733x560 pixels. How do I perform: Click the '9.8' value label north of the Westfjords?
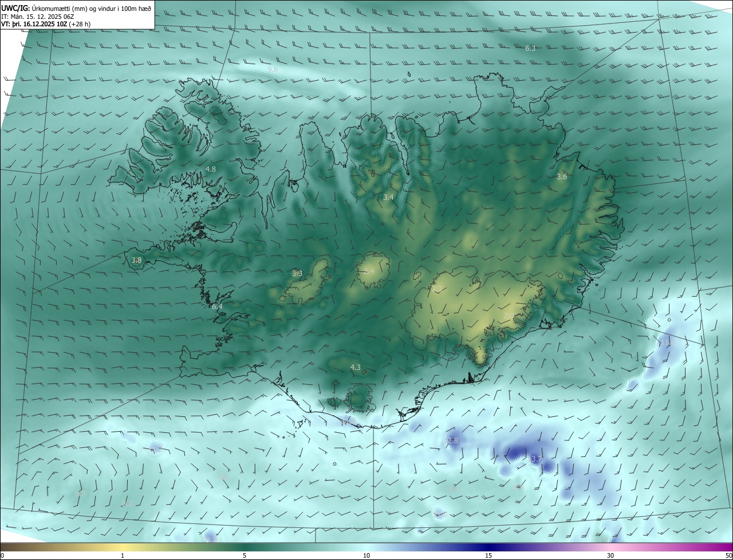273,69
